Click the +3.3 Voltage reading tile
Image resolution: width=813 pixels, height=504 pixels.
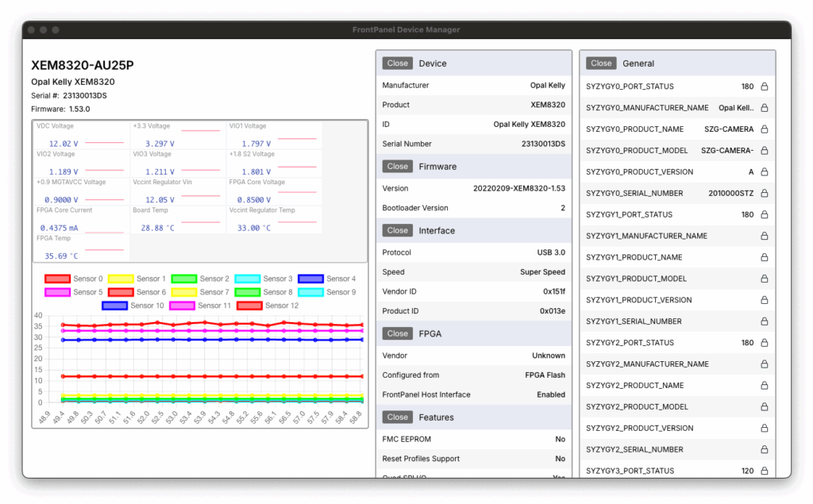pos(178,137)
